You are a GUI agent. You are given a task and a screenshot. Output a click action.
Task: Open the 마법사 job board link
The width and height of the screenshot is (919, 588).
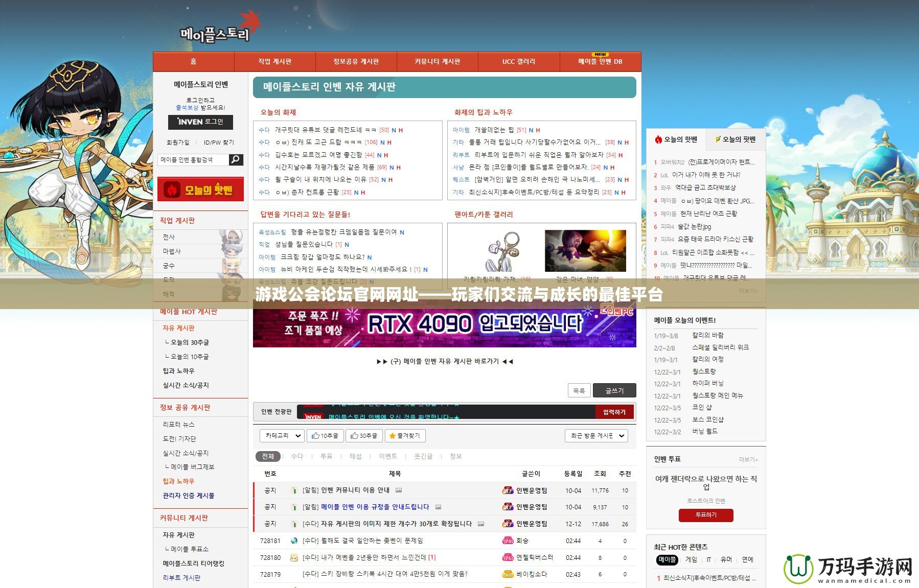pyautogui.click(x=172, y=251)
